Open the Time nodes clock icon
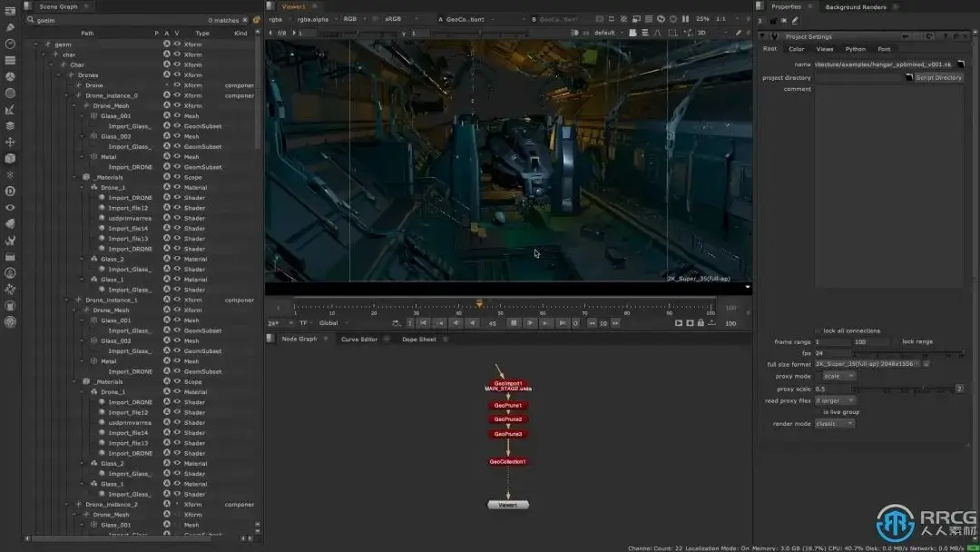The image size is (980, 552). point(10,44)
